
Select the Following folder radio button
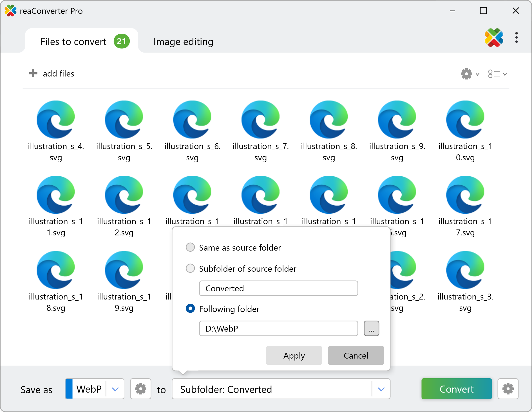click(x=191, y=309)
